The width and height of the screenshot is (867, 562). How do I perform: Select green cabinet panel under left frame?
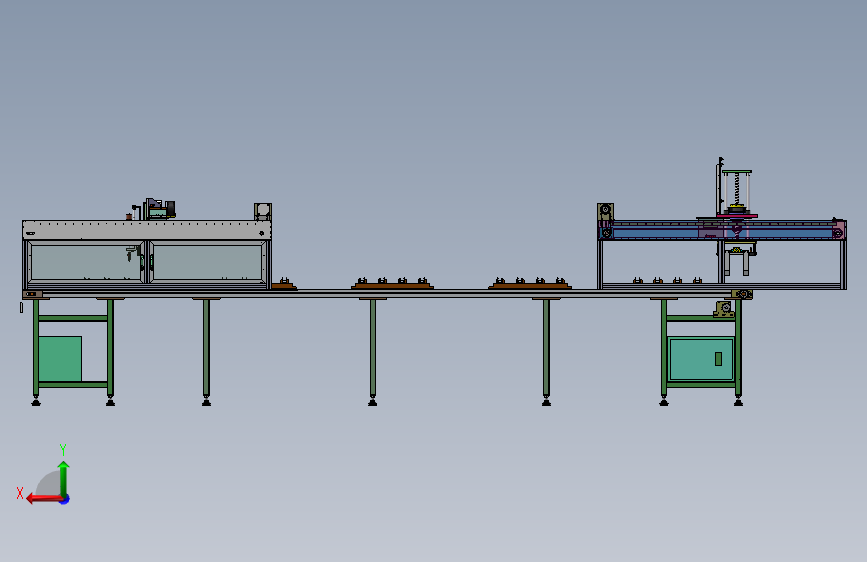[60, 358]
